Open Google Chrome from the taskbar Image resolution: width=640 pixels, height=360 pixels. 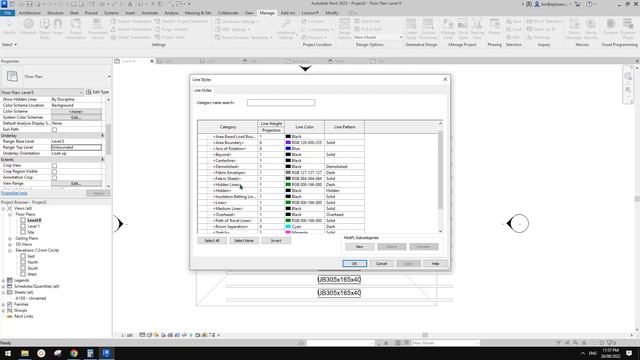(74, 353)
